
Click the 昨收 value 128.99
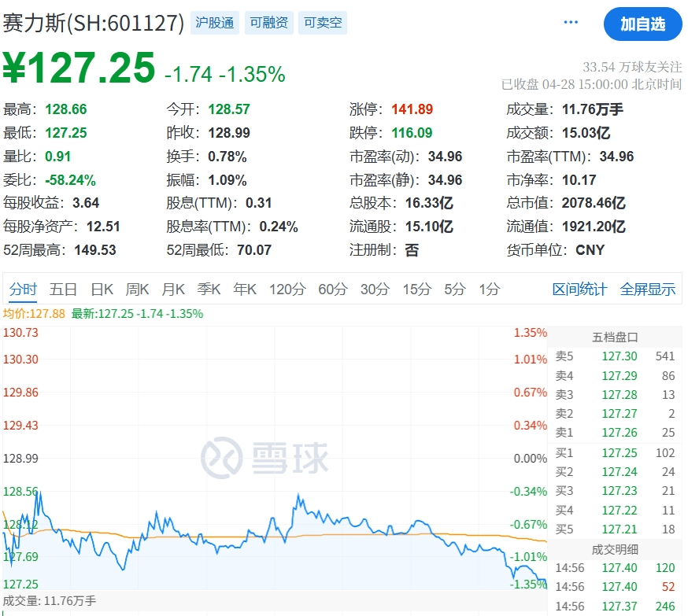(229, 133)
